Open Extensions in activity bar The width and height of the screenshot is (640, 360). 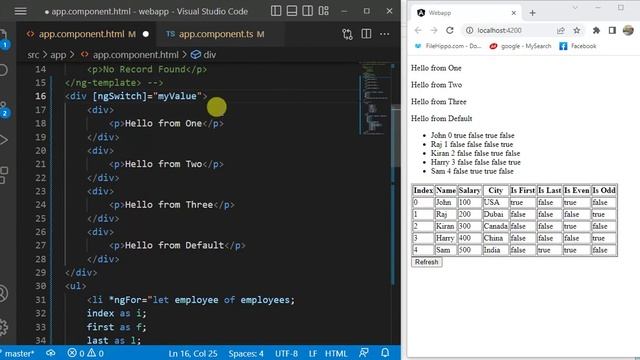4,175
